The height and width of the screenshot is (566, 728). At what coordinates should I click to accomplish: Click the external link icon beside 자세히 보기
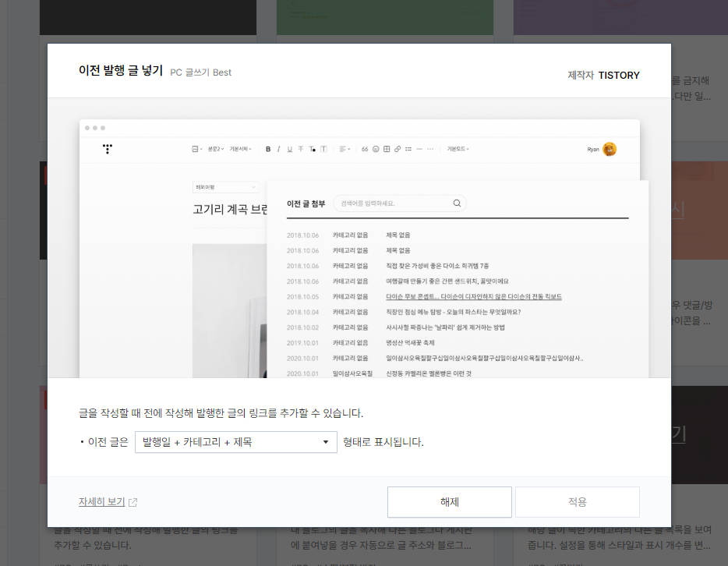(x=133, y=502)
